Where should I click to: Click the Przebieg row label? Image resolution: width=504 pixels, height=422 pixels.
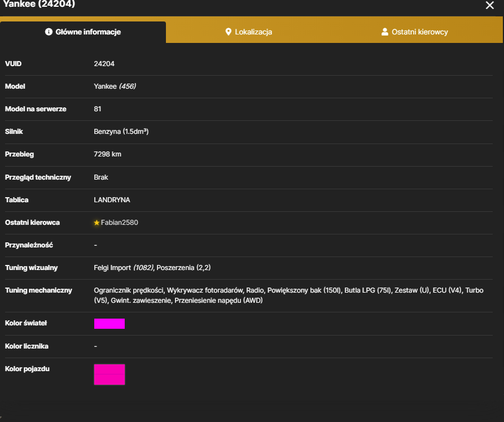pos(19,154)
